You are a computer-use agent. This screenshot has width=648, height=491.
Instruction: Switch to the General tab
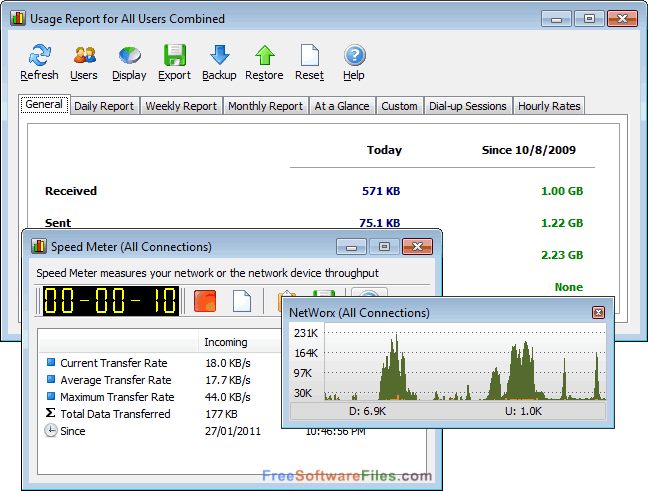coord(44,105)
